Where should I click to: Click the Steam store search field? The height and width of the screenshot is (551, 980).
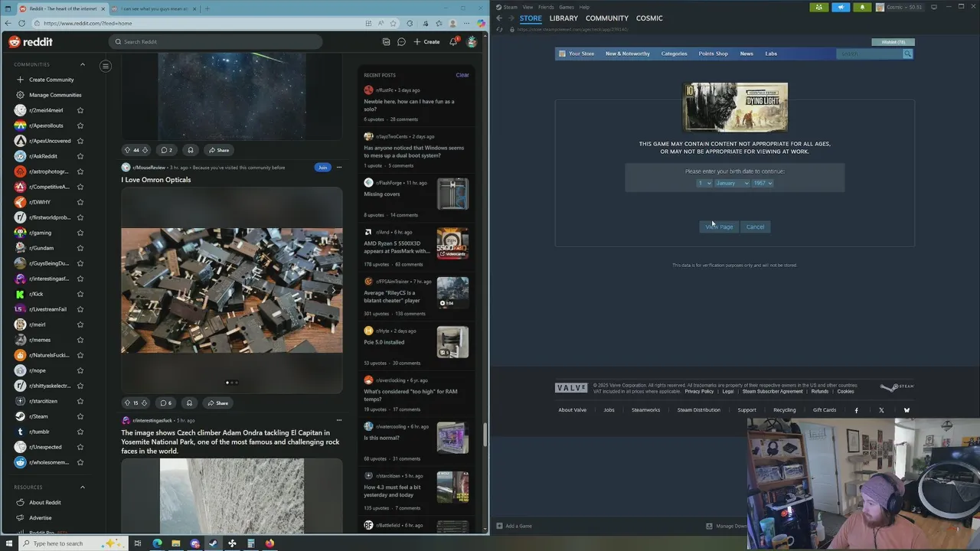tap(870, 54)
